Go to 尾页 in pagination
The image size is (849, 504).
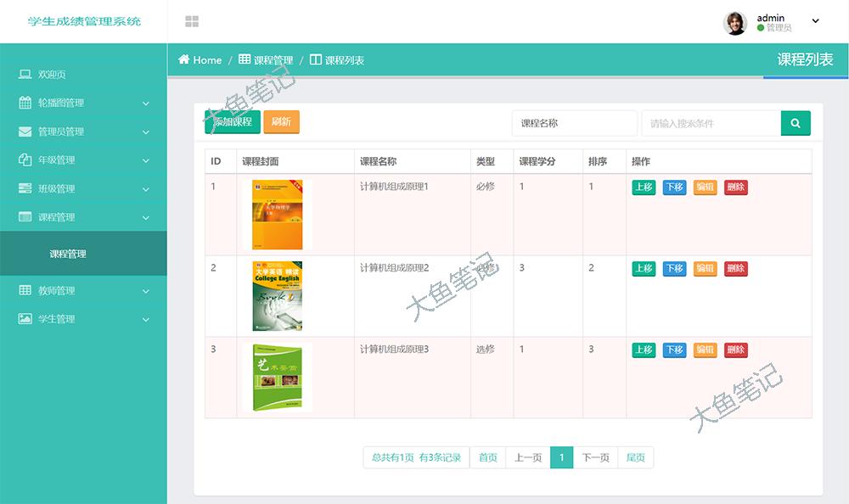(635, 457)
